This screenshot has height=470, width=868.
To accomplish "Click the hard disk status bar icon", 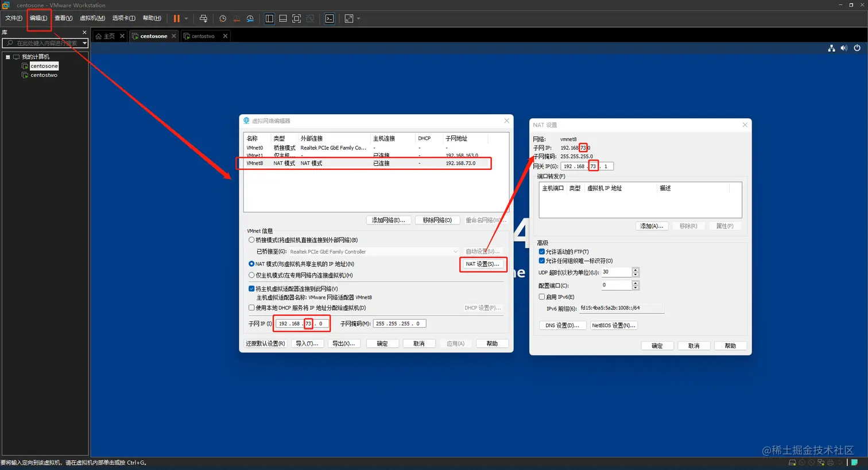I will [x=793, y=463].
